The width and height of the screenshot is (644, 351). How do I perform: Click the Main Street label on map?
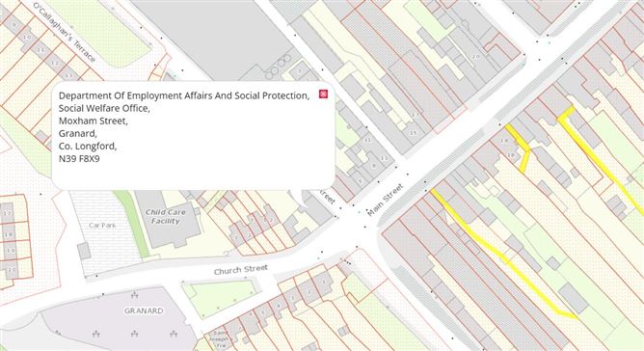point(385,201)
